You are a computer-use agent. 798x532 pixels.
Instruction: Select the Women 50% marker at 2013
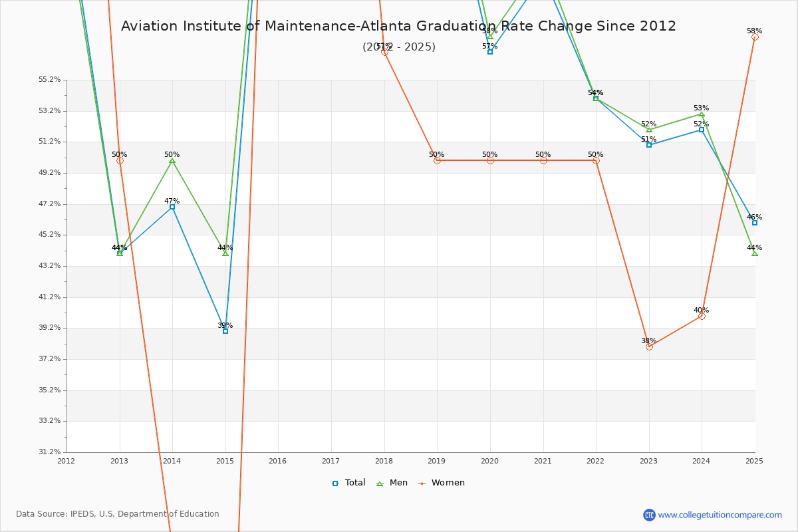[120, 160]
